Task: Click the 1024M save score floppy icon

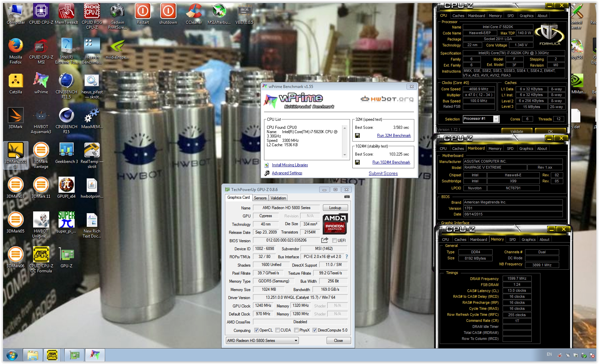Action: [x=357, y=162]
